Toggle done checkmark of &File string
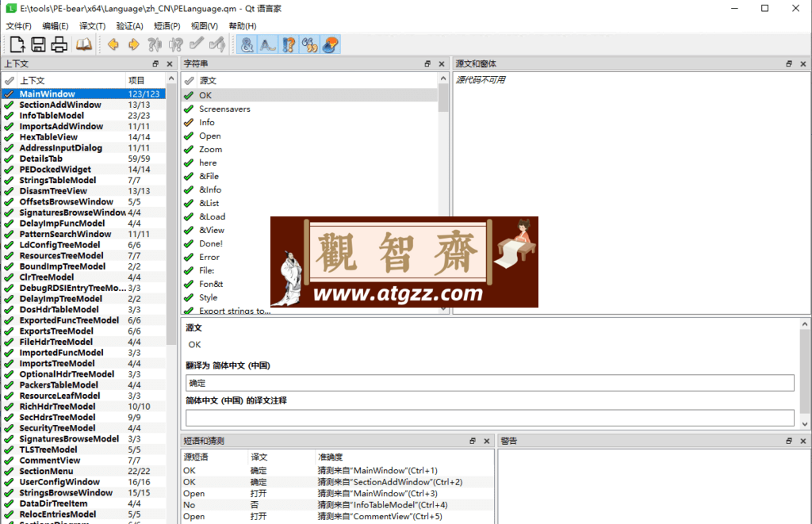Image resolution: width=812 pixels, height=524 pixels. (189, 176)
